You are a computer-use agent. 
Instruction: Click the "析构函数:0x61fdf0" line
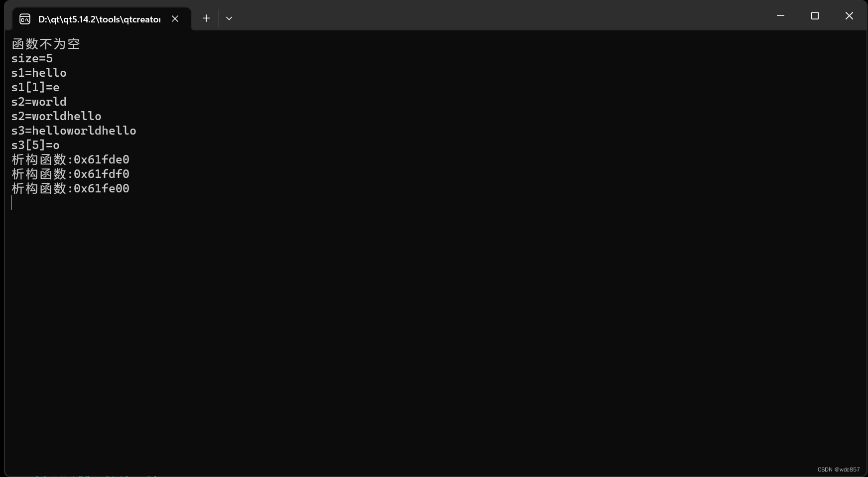[x=70, y=174]
